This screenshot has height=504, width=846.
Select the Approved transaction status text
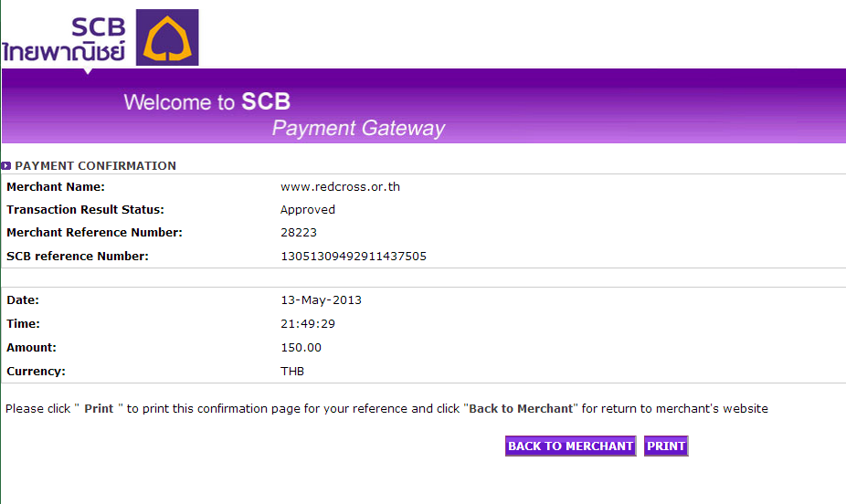[308, 210]
